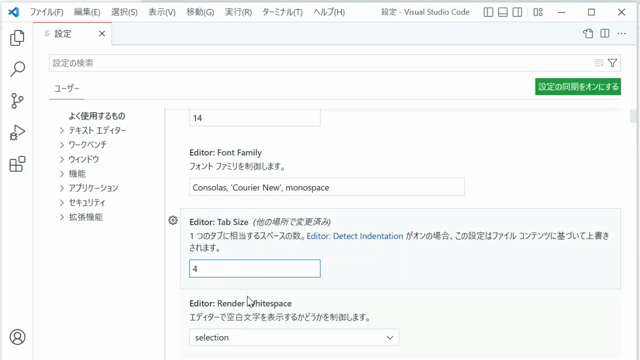The width and height of the screenshot is (640, 360).
Task: Open the Extensions view
Action: pos(17,164)
